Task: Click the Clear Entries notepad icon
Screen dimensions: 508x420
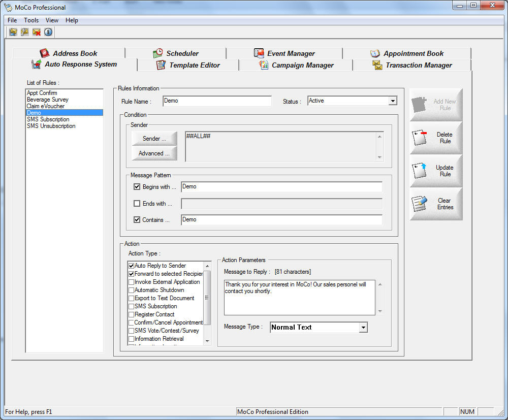Action: (419, 204)
